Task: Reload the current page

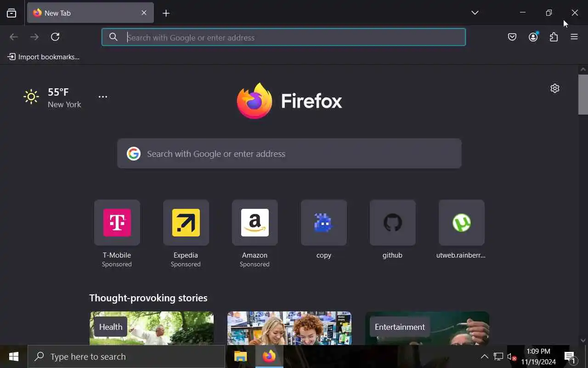Action: click(55, 37)
